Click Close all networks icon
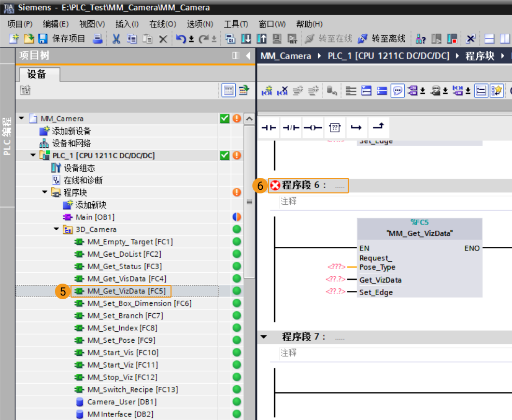This screenshot has height=420, width=512. pos(382,91)
